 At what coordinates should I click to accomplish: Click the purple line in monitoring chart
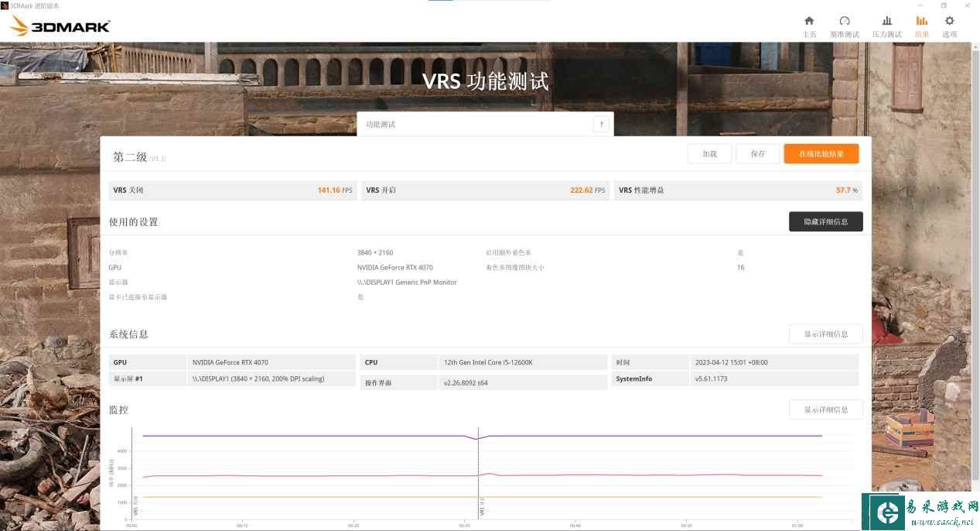point(309,436)
